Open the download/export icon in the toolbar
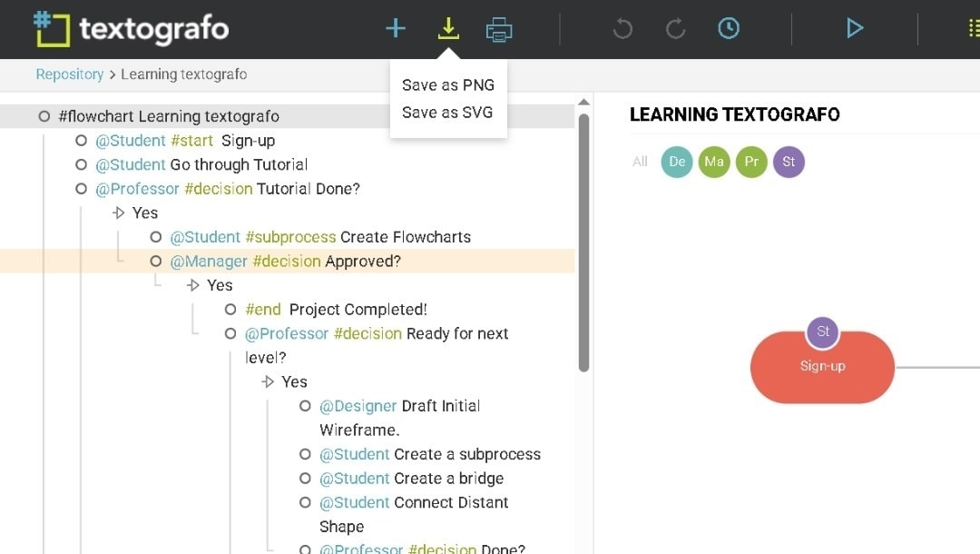 tap(448, 28)
